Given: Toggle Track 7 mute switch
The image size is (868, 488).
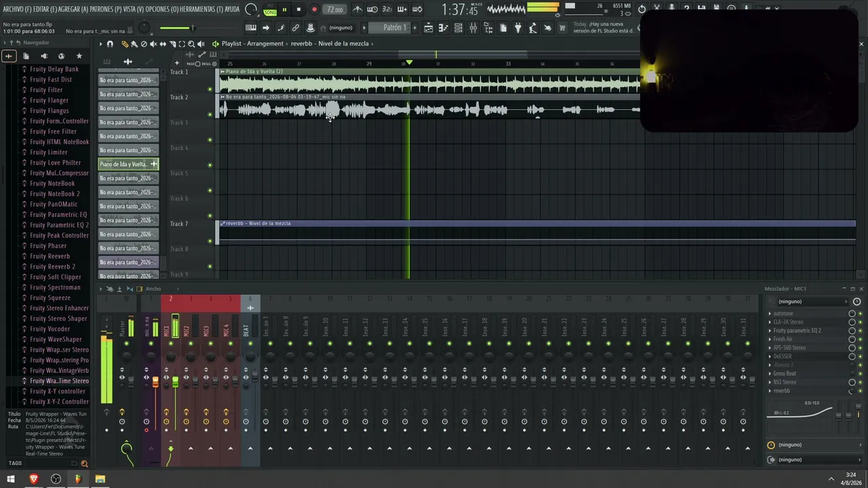Looking at the screenshot, I should [210, 241].
